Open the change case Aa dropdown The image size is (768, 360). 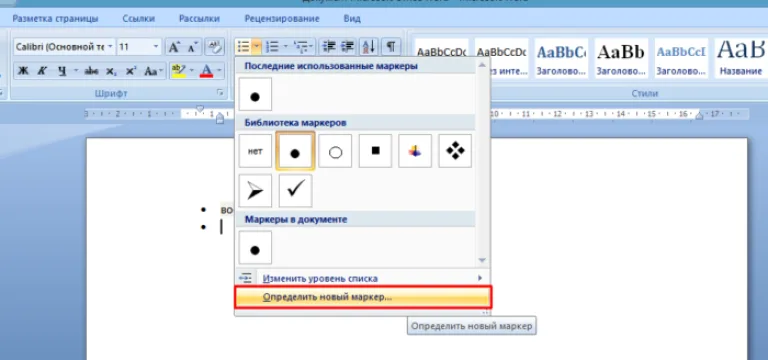[153, 71]
